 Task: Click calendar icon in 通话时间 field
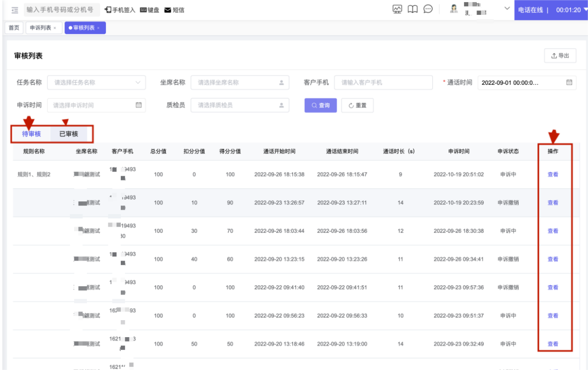[569, 82]
